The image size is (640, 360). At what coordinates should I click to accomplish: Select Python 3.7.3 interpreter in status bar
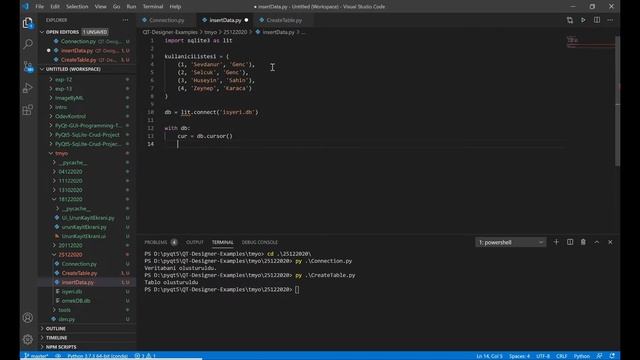(x=98, y=356)
